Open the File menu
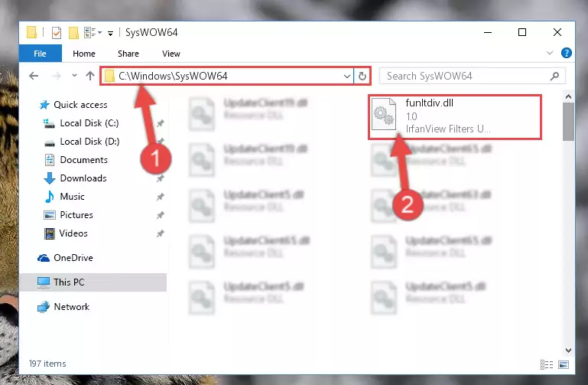Screen dimensions: 588x385 pos(40,54)
